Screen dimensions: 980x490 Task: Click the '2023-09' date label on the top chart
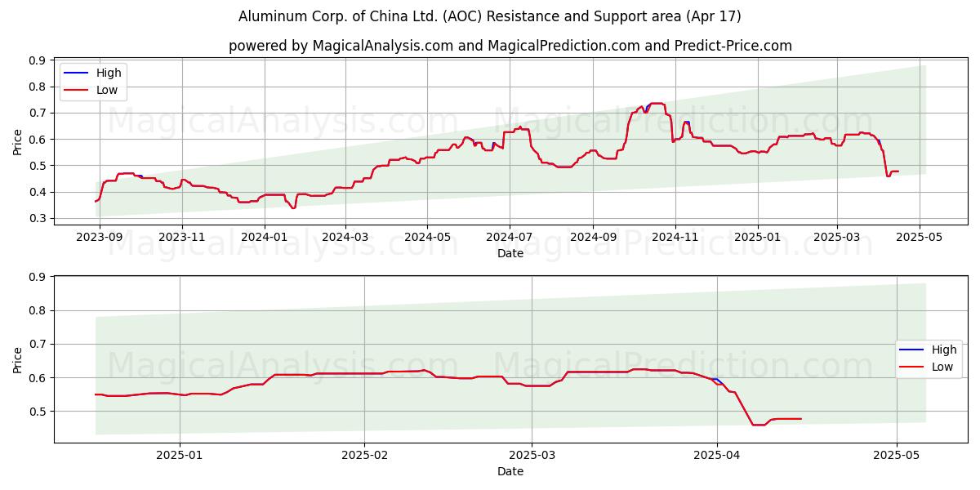(x=100, y=239)
